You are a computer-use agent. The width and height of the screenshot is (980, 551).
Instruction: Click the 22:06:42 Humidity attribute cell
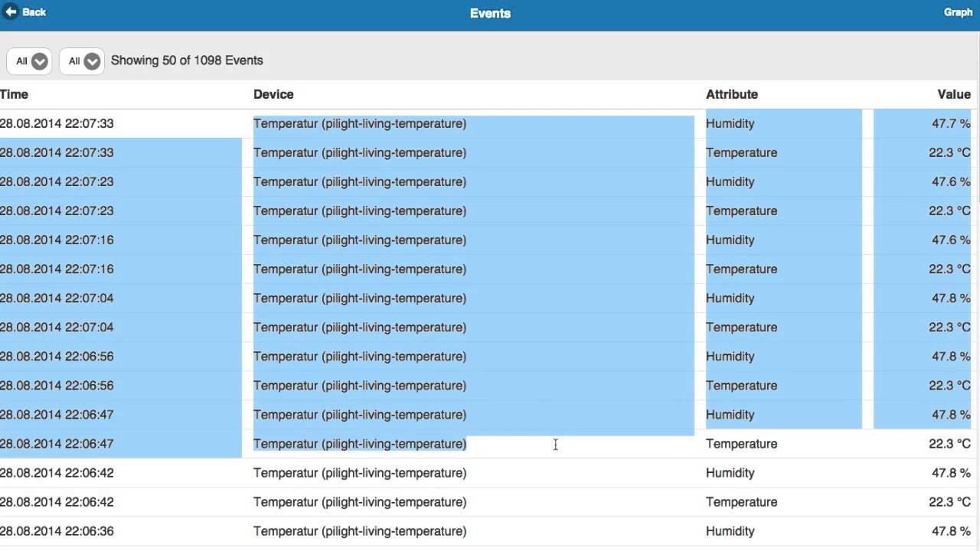tap(730, 473)
